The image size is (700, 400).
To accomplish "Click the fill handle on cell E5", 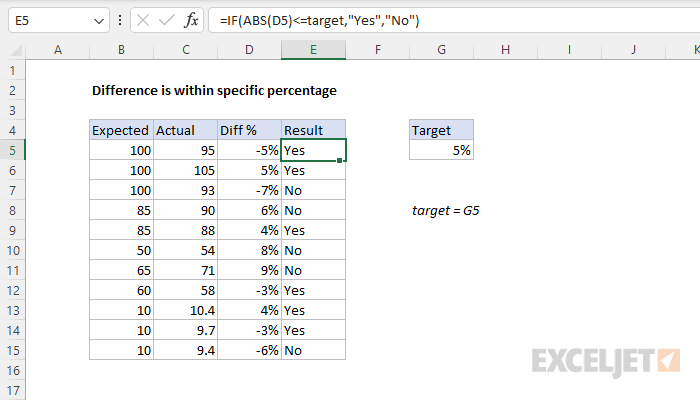I will 345,160.
